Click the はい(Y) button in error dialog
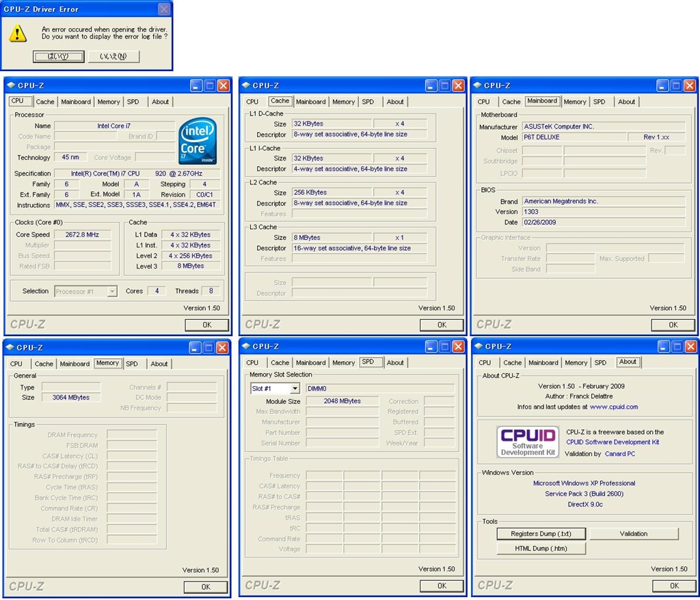This screenshot has width=700, height=600. tap(59, 56)
